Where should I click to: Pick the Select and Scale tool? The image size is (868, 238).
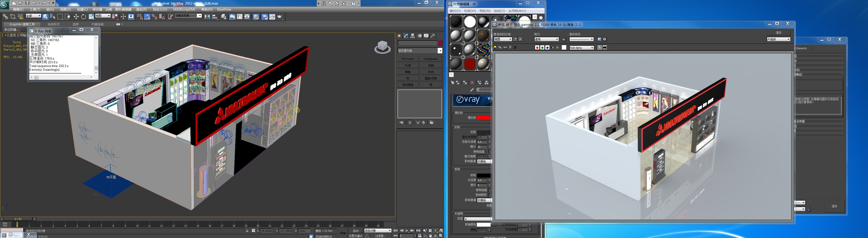pos(91,16)
